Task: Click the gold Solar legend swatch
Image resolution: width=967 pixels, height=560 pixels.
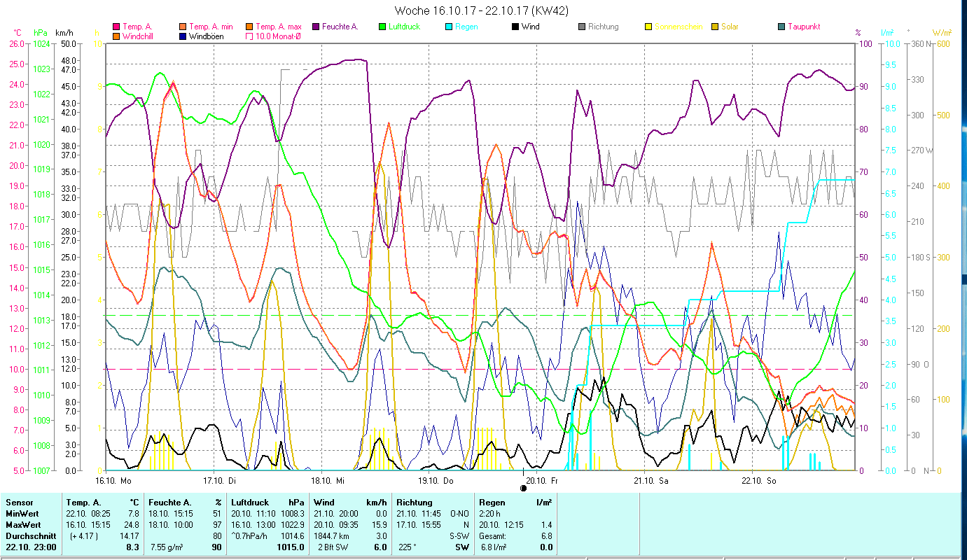Action: (x=715, y=27)
